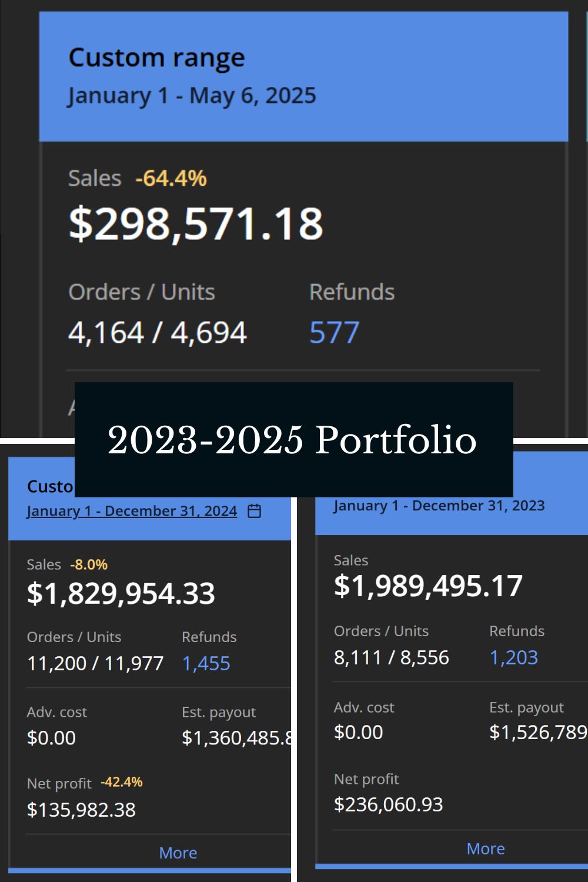Select the $298,571.18 sales figure
Image resolution: width=588 pixels, height=882 pixels.
tap(196, 224)
